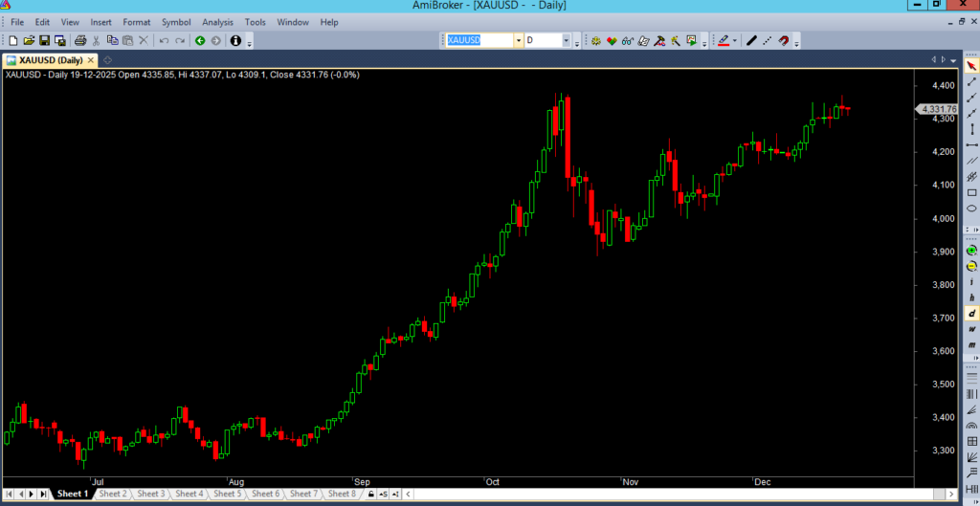This screenshot has height=506, width=980.
Task: Select the arrow pointer tool in sidebar
Action: tap(971, 65)
